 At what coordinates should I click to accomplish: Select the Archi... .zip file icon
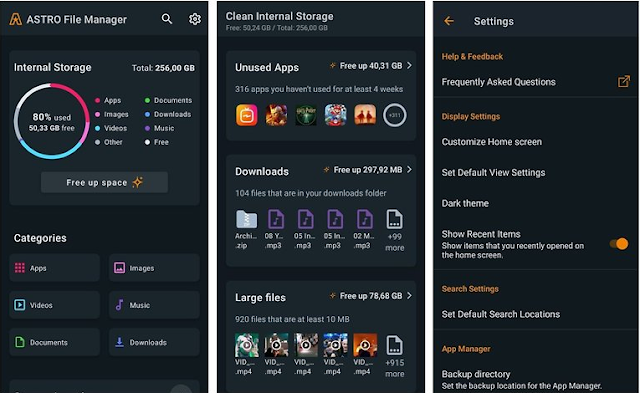247,219
